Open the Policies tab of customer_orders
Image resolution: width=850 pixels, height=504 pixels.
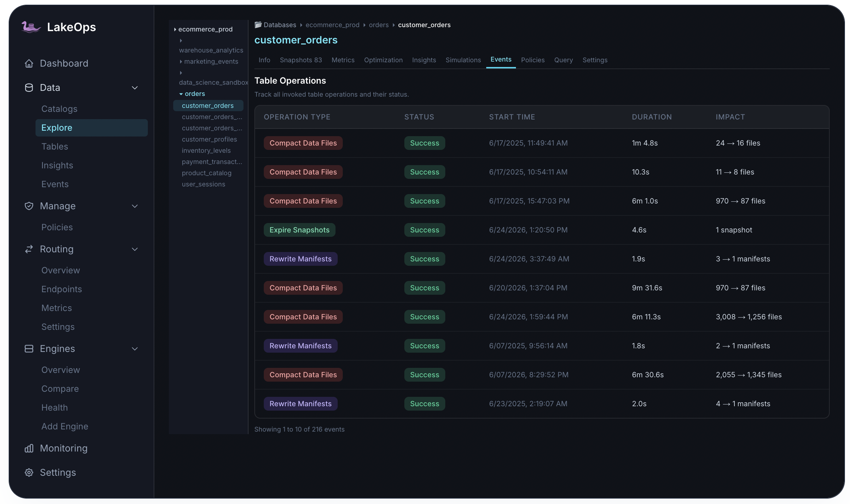533,60
